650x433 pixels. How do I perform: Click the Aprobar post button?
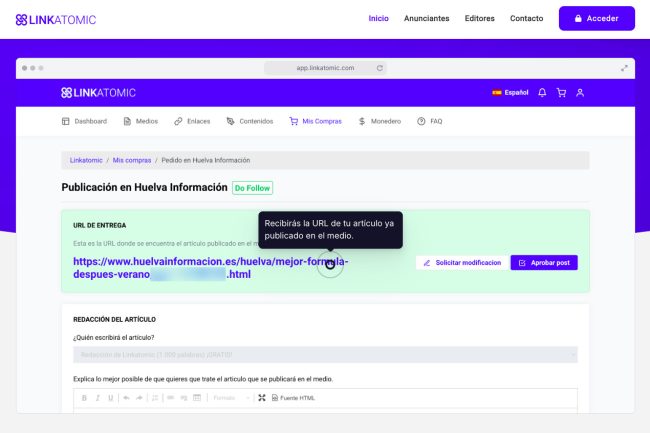coord(544,262)
